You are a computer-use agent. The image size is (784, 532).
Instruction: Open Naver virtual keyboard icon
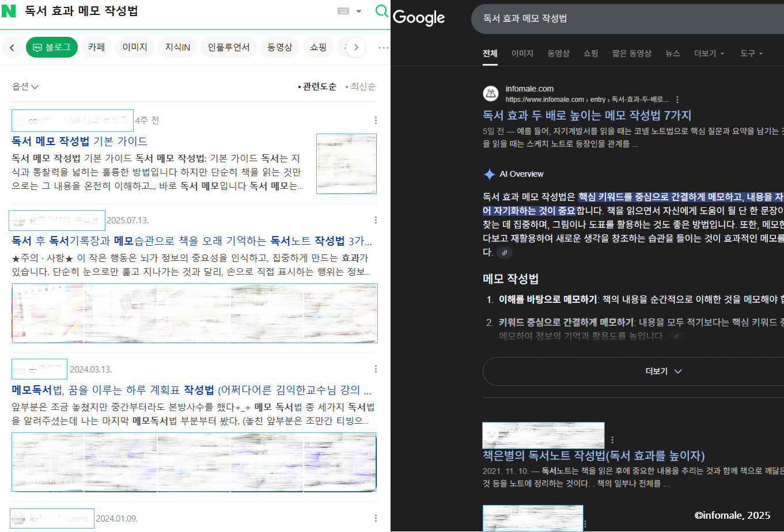tap(343, 11)
